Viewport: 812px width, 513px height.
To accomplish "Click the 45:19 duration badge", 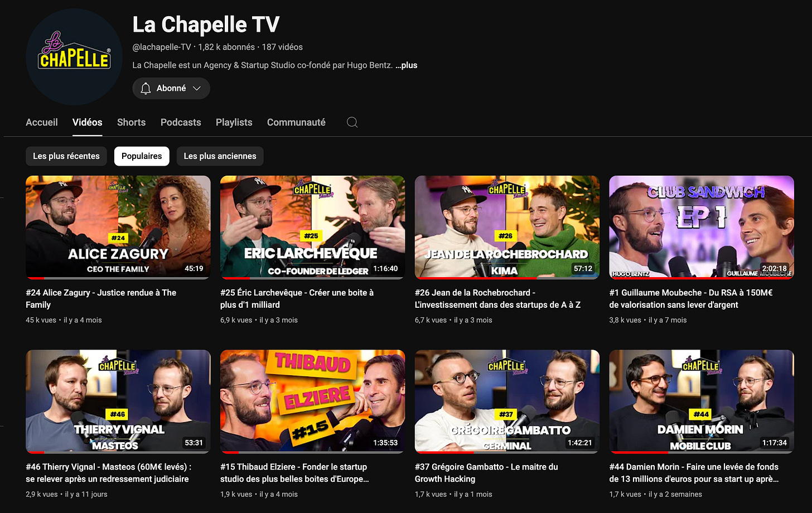I will tap(194, 269).
